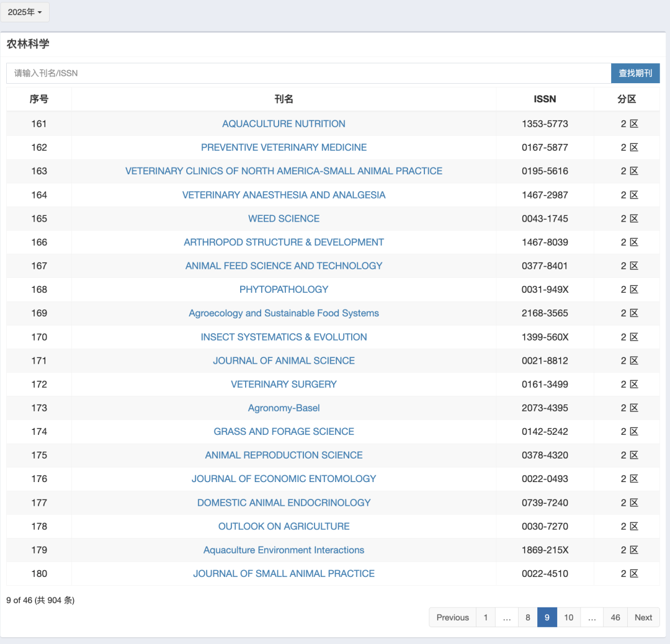Click row number 161 cell
Viewport: 670px width, 644px height.
coord(39,124)
